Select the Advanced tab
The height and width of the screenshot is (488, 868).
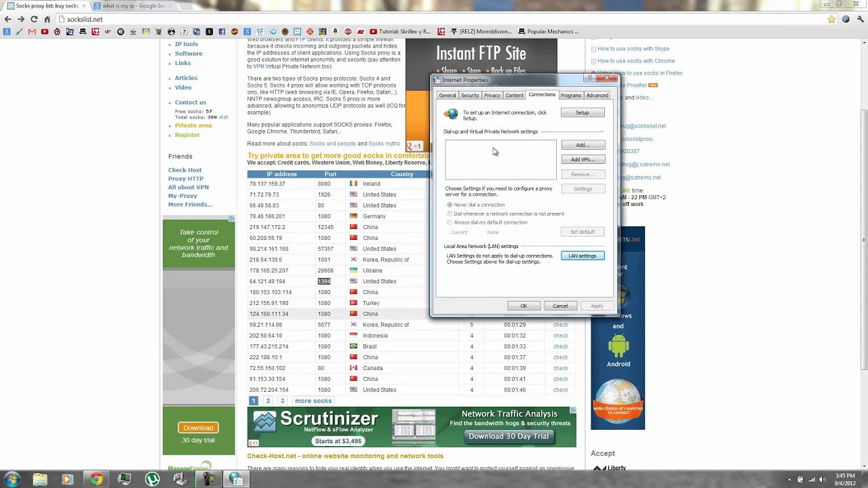coord(597,96)
